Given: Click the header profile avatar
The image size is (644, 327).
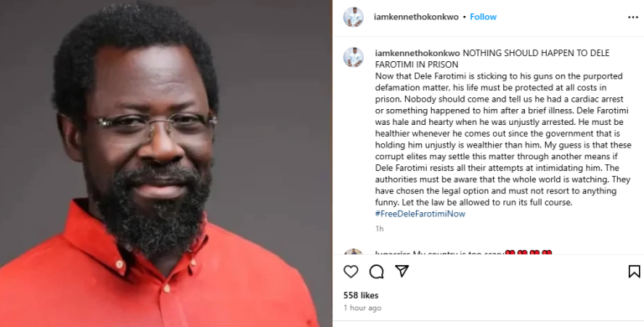Looking at the screenshot, I should [353, 18].
